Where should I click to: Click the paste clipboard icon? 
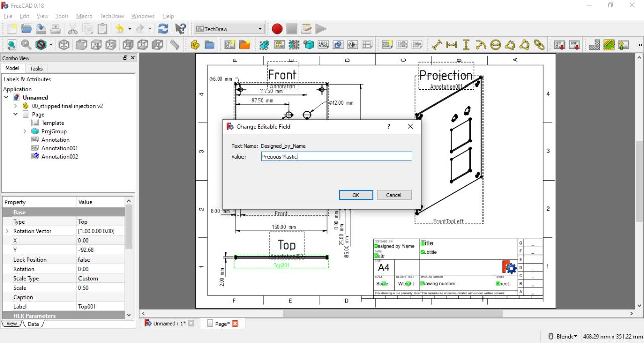(x=103, y=29)
